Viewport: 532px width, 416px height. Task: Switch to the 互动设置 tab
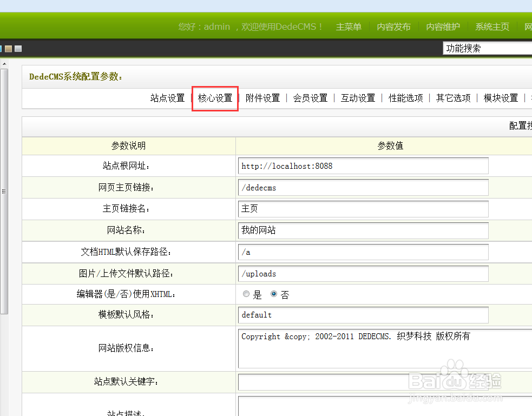click(358, 98)
